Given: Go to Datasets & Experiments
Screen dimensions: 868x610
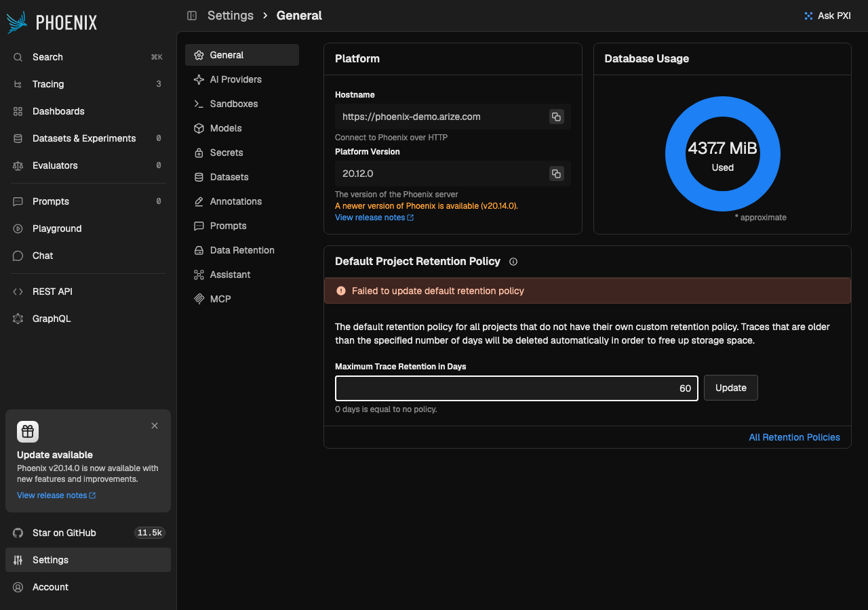Looking at the screenshot, I should 88,138.
